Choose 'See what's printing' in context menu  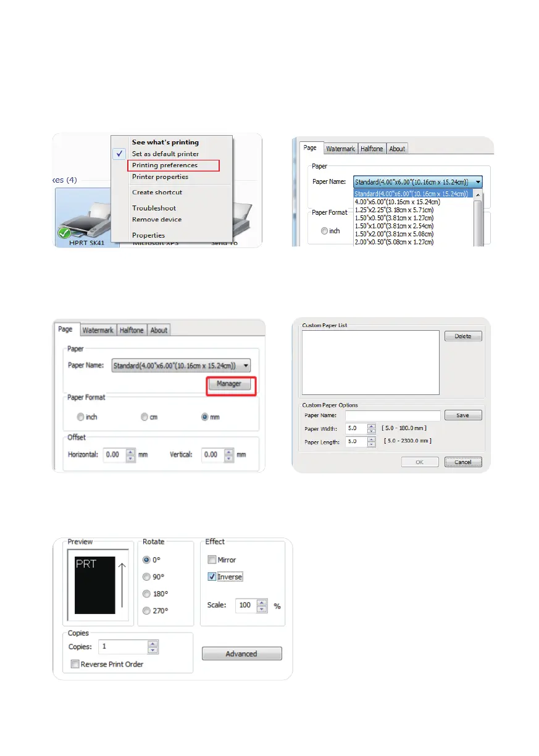165,143
